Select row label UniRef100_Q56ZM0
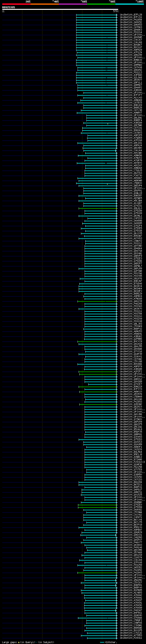The height and width of the screenshot is (644, 146). click(131, 580)
